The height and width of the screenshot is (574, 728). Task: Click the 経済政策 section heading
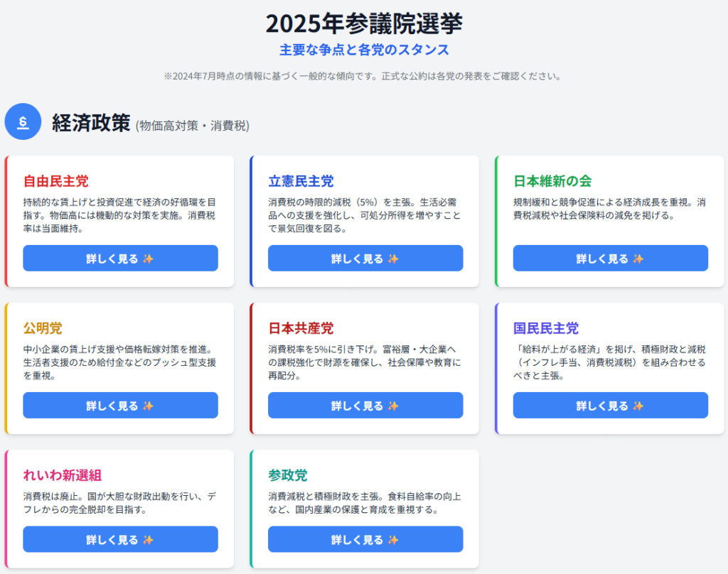(x=91, y=123)
